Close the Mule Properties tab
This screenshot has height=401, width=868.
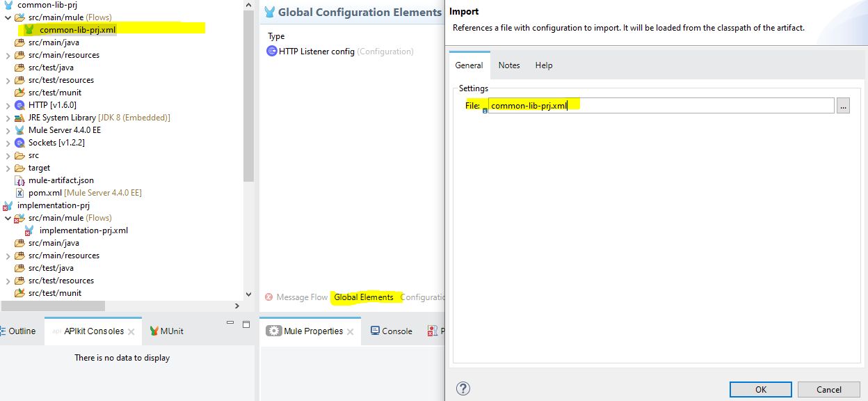(351, 332)
